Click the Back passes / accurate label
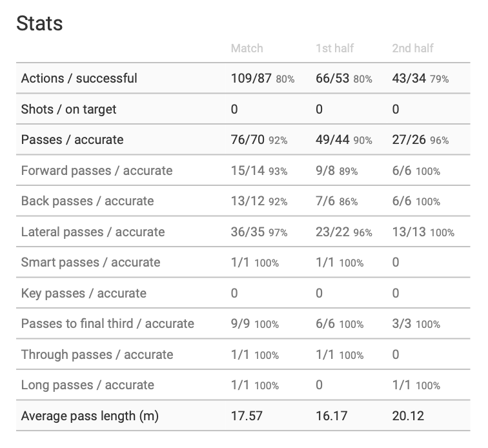 point(88,201)
